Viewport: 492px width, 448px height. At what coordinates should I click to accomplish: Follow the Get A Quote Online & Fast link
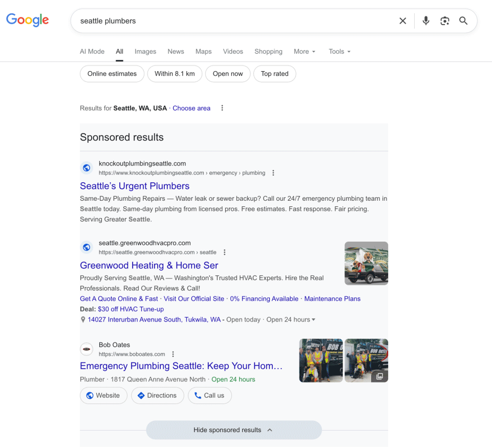(119, 298)
